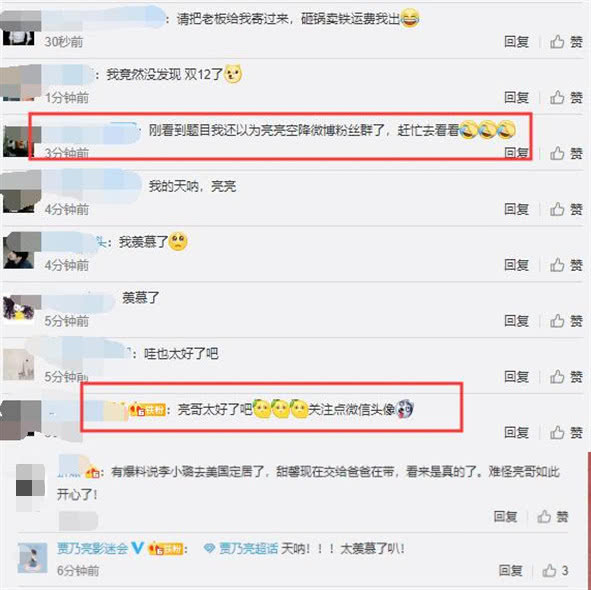
Task: Like the 30秒前 comment with thumbs-up
Action: click(x=566, y=42)
